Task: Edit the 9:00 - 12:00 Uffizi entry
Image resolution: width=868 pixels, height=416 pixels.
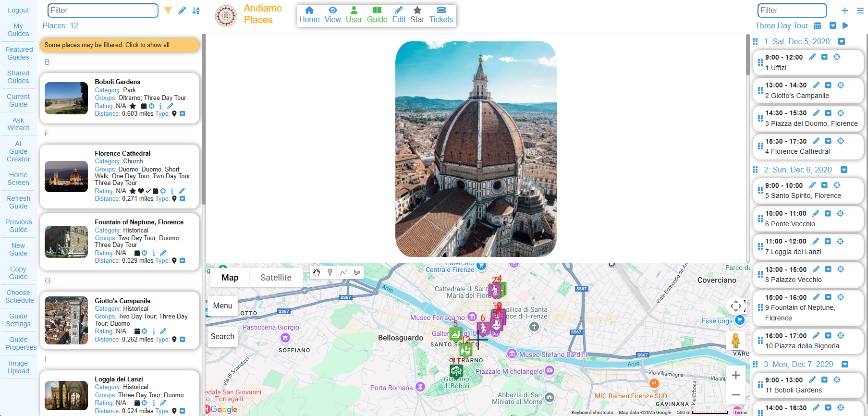Action: (x=812, y=57)
